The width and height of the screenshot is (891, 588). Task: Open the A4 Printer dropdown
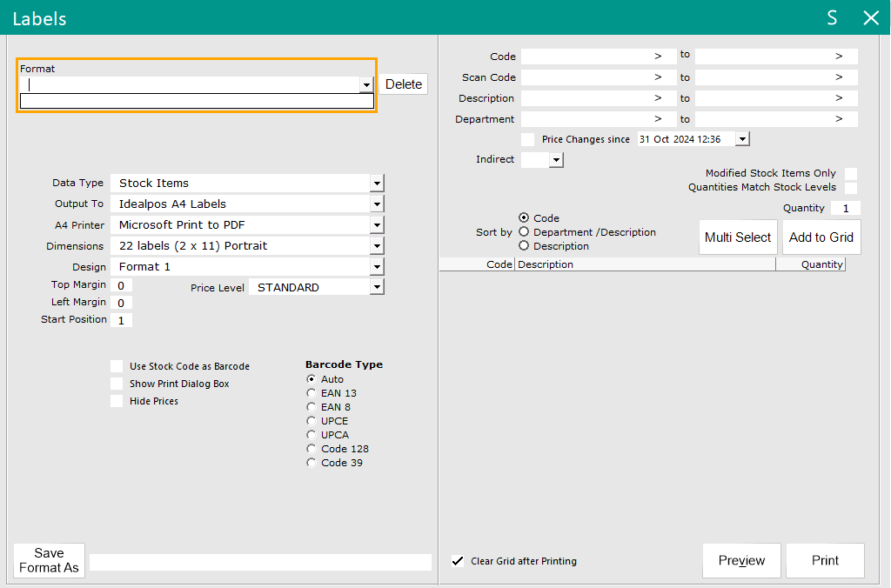[x=377, y=225]
